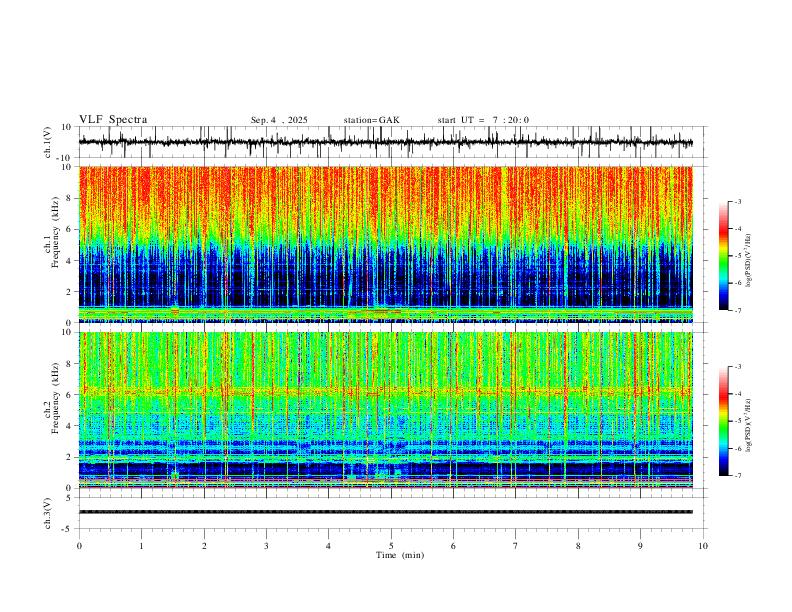Click the "1" tick on the Time axis
Viewport: 792px width, 612px height.
(142, 546)
